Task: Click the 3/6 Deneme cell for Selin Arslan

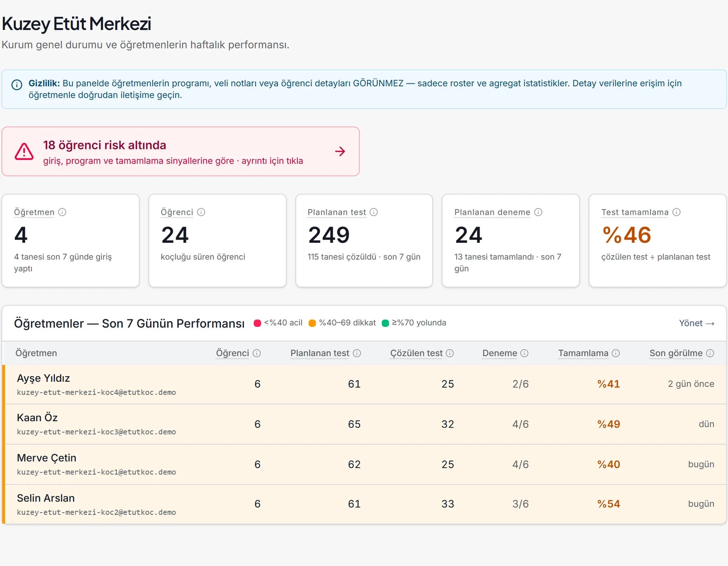Action: click(521, 504)
